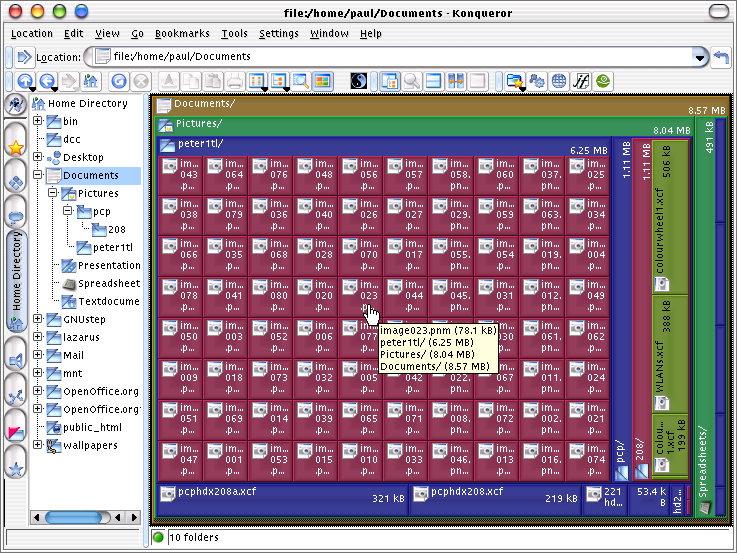Open the bookmarks folder toolbar icon

coord(515,81)
